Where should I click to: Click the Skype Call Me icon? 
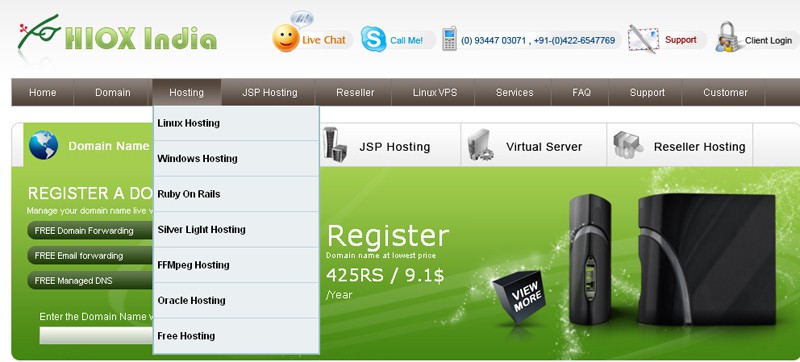373,39
